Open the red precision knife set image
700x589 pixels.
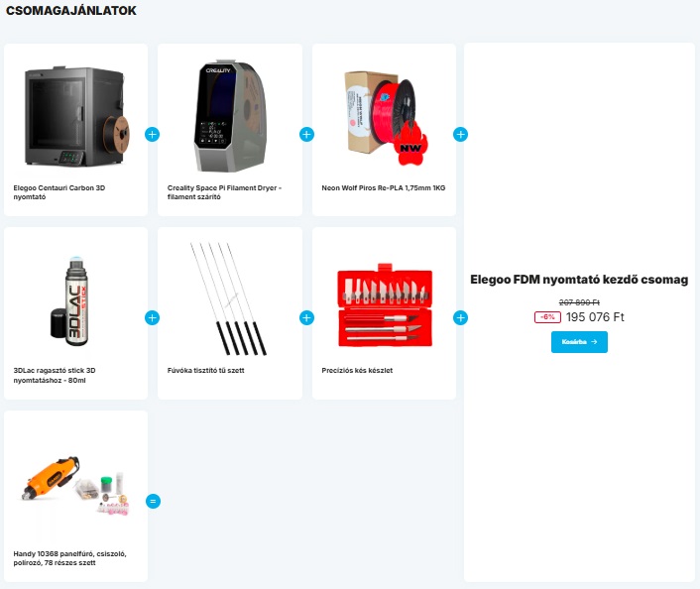(385, 305)
